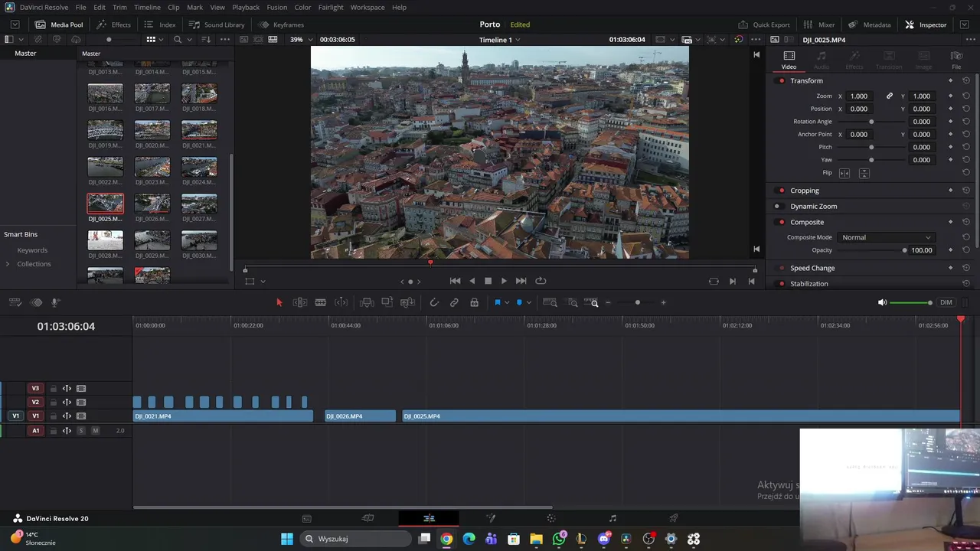
Task: Open the Fusion menu
Action: 276,7
